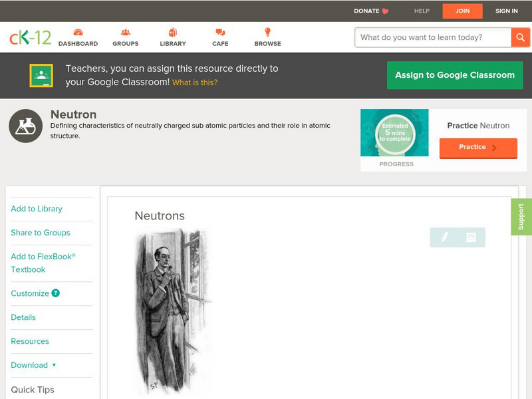Open the Library backpack icon
The width and height of the screenshot is (532, 399).
coord(173,33)
